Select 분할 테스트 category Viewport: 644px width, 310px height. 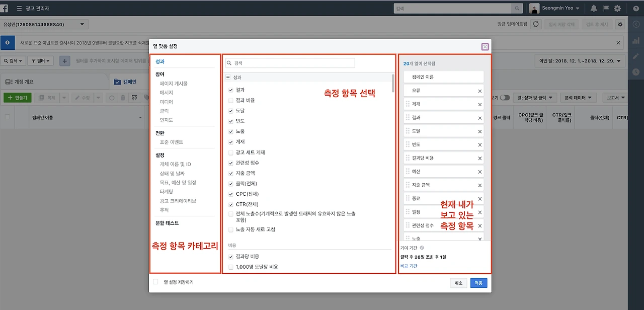167,223
